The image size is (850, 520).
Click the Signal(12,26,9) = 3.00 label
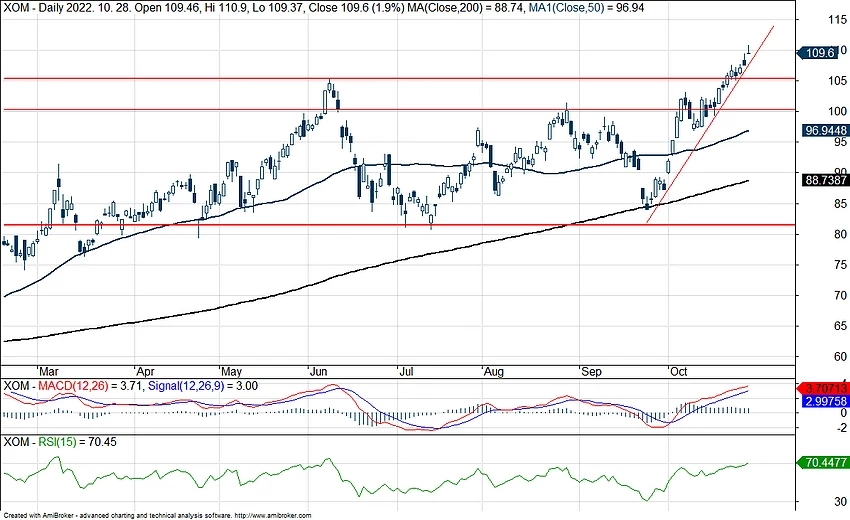coord(203,386)
